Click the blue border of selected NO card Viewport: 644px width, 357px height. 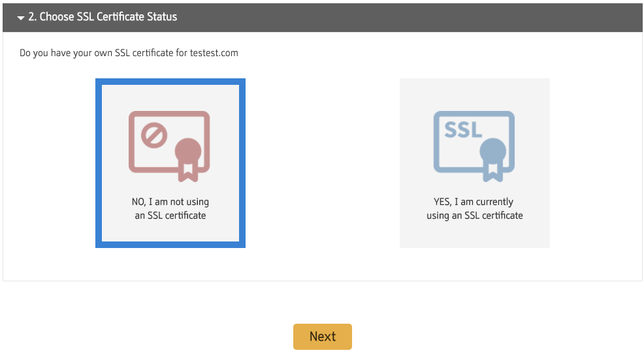[98, 163]
